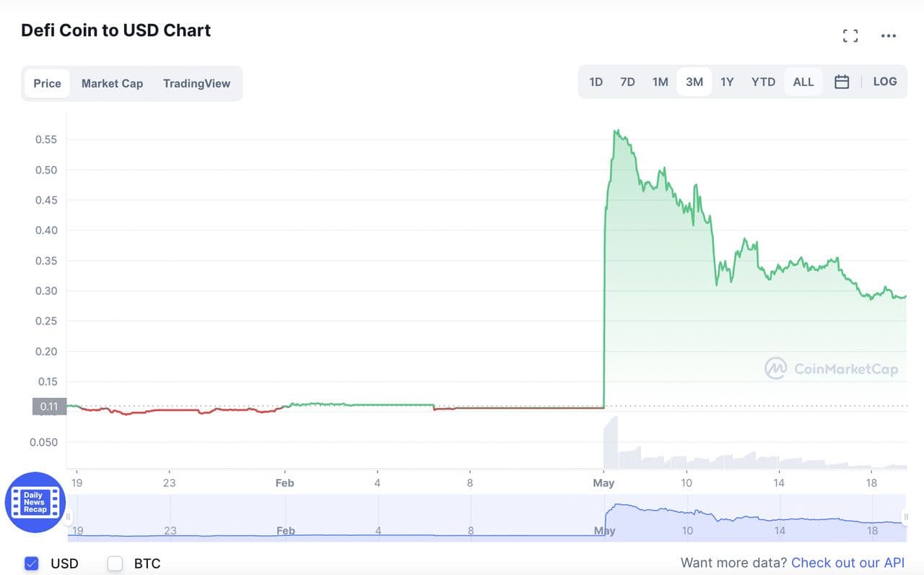The width and height of the screenshot is (924, 575).
Task: Select the 1Y time range
Action: (727, 82)
